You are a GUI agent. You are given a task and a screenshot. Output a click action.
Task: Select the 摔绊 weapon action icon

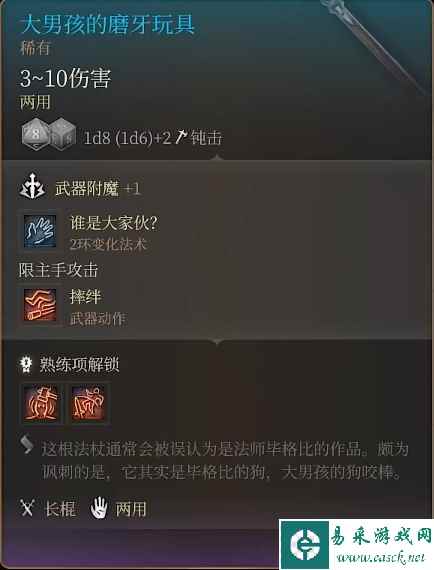[40, 305]
